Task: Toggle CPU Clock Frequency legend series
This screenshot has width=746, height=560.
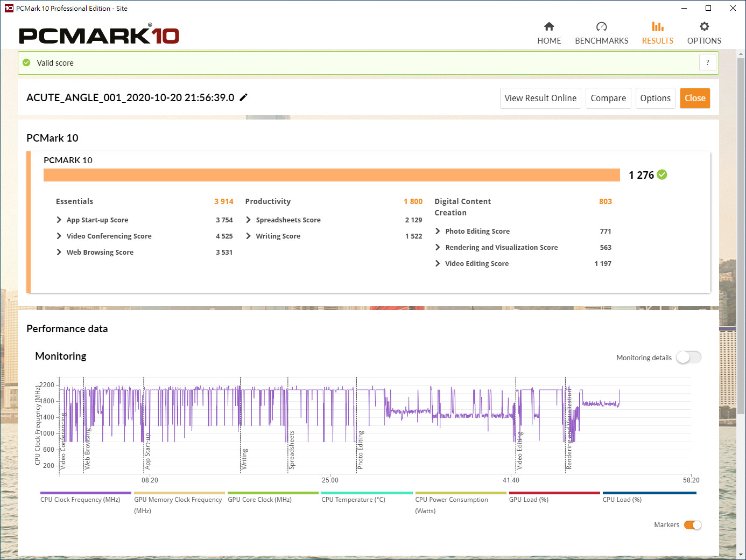Action: point(86,493)
